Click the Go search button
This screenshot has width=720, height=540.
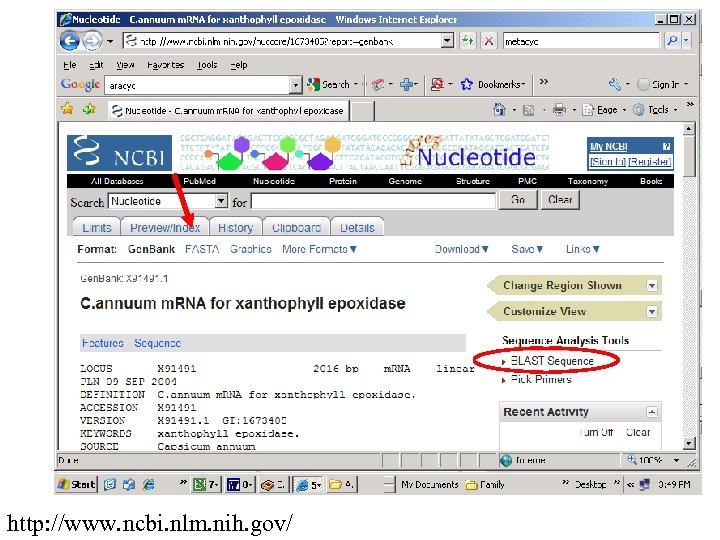click(x=518, y=200)
